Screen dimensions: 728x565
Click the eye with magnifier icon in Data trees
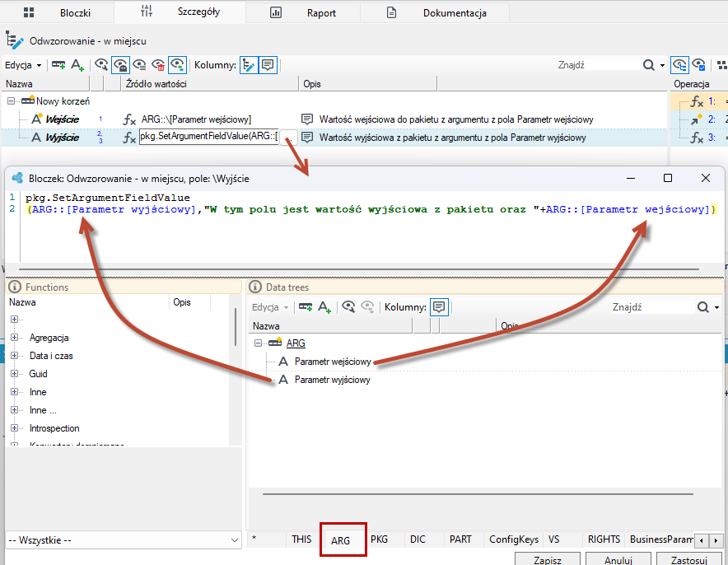click(348, 307)
